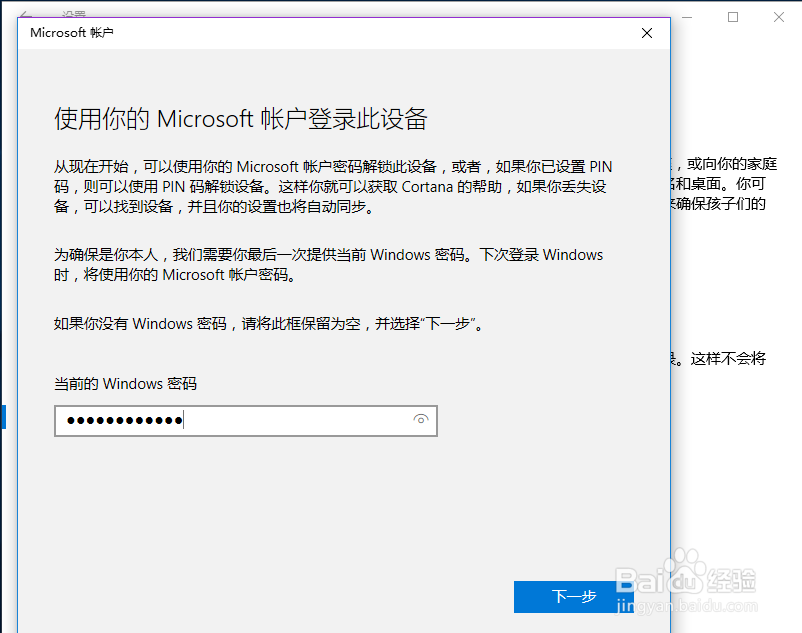Screen dimensions: 802x633
Task: Click the label 当前的 Windows 密码
Action: (x=125, y=383)
